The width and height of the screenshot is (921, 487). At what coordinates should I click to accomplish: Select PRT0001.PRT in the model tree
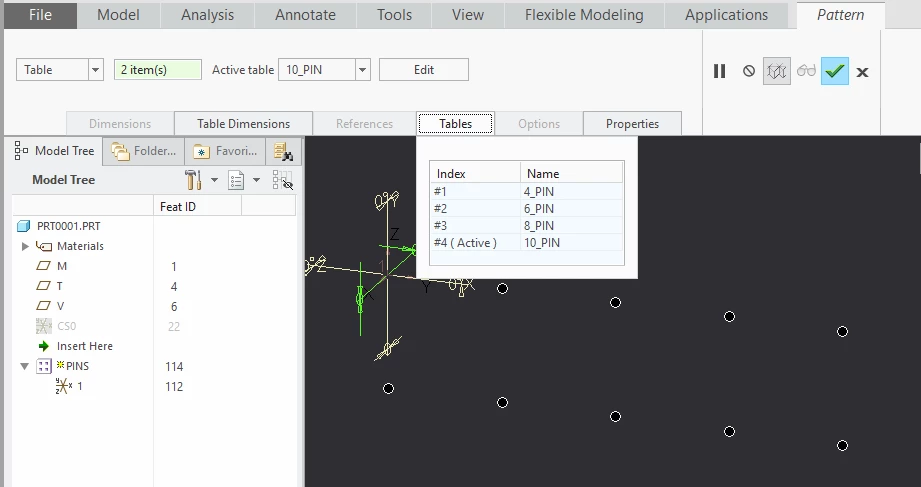[x=68, y=226]
